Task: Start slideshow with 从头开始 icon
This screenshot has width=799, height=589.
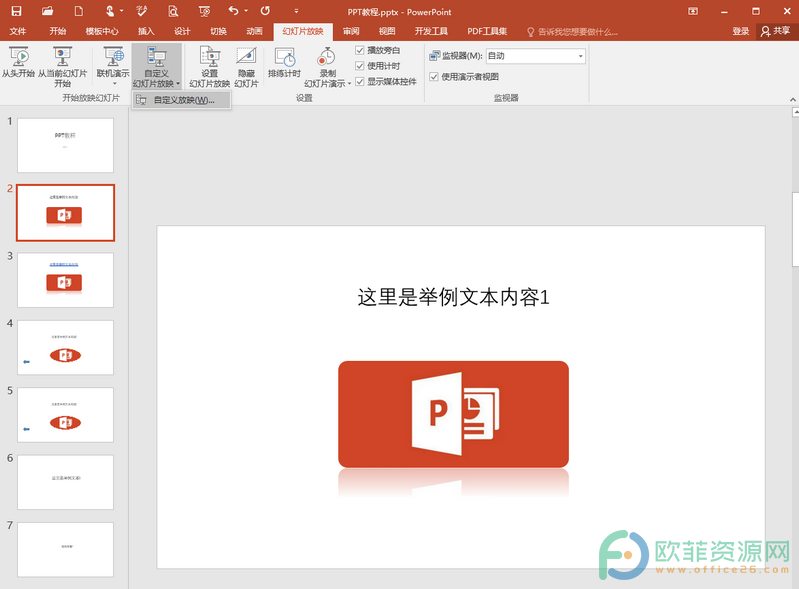Action: pos(18,63)
